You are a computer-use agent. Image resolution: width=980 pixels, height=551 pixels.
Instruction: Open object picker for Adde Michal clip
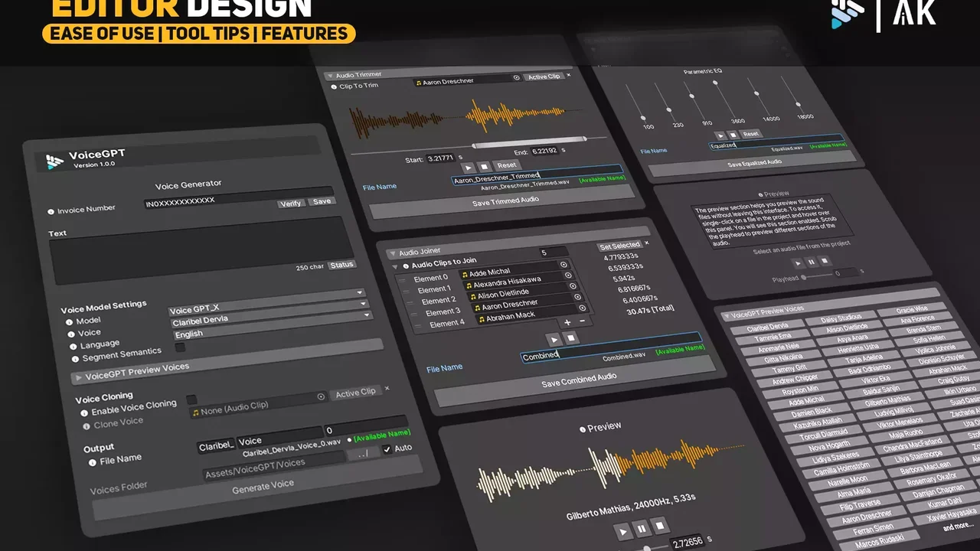(563, 265)
